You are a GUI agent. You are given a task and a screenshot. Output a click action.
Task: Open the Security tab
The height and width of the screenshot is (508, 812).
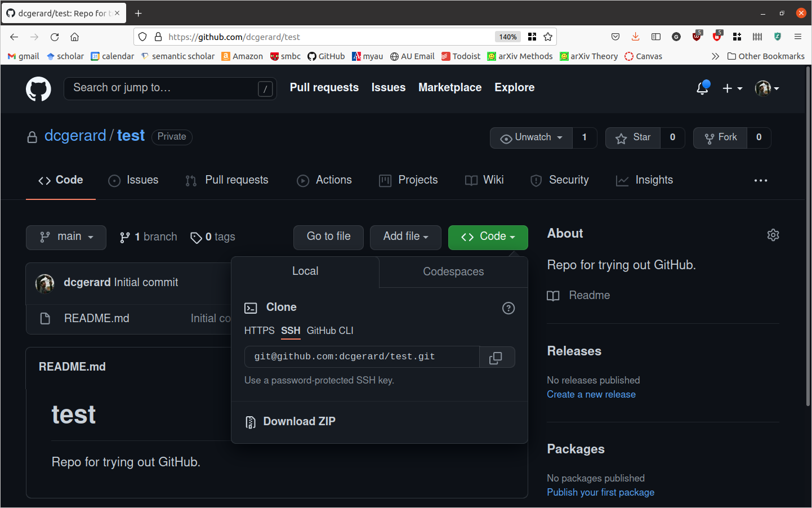pyautogui.click(x=560, y=180)
